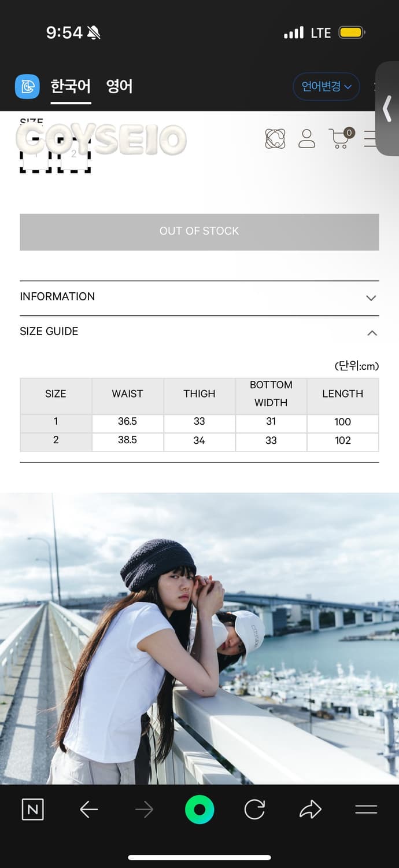This screenshot has height=868, width=399.
Task: Tap the green Naver search circle
Action: [199, 809]
